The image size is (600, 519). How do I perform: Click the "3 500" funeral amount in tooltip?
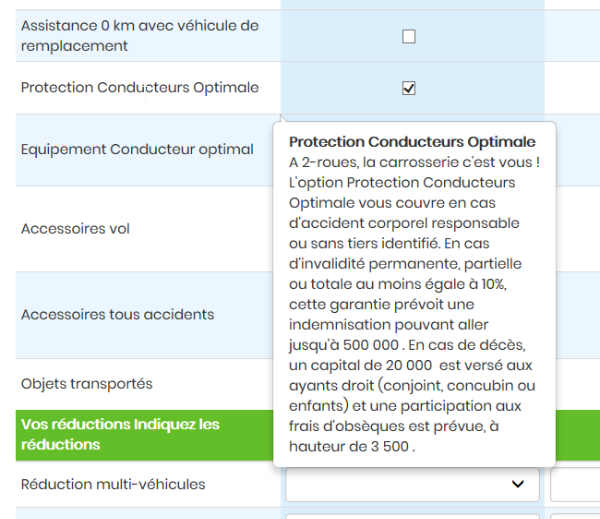point(385,447)
